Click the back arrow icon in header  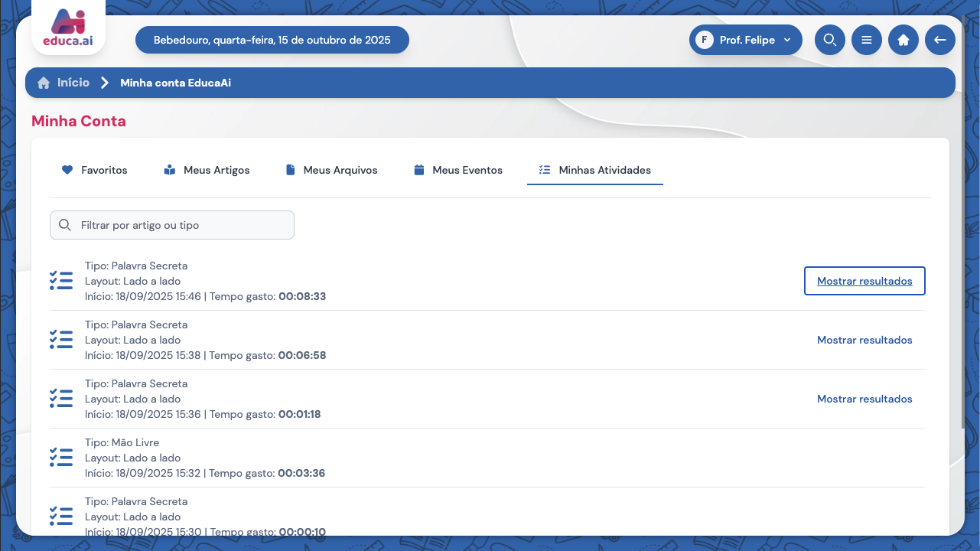click(939, 40)
